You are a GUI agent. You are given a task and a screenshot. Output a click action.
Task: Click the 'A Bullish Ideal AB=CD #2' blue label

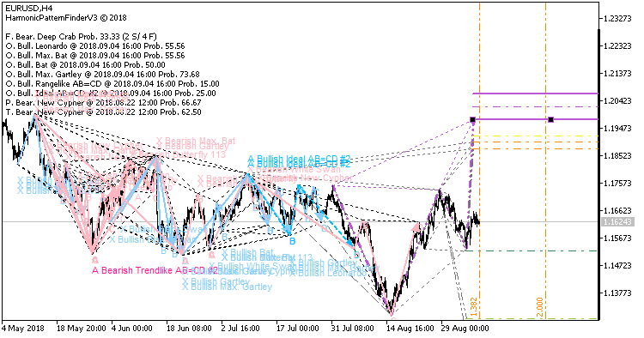coord(299,160)
